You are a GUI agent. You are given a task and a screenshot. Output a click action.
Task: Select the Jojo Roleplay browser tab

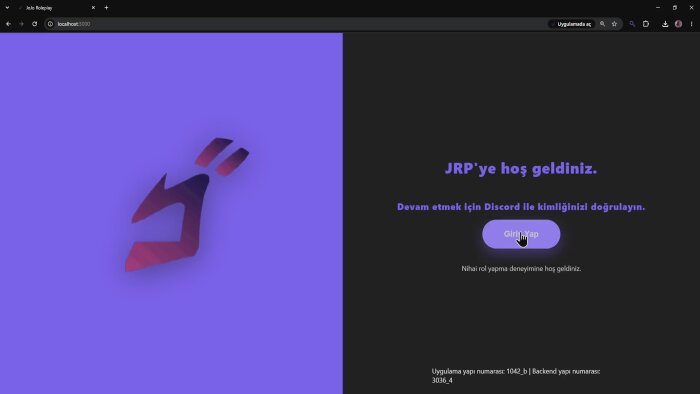pos(56,8)
